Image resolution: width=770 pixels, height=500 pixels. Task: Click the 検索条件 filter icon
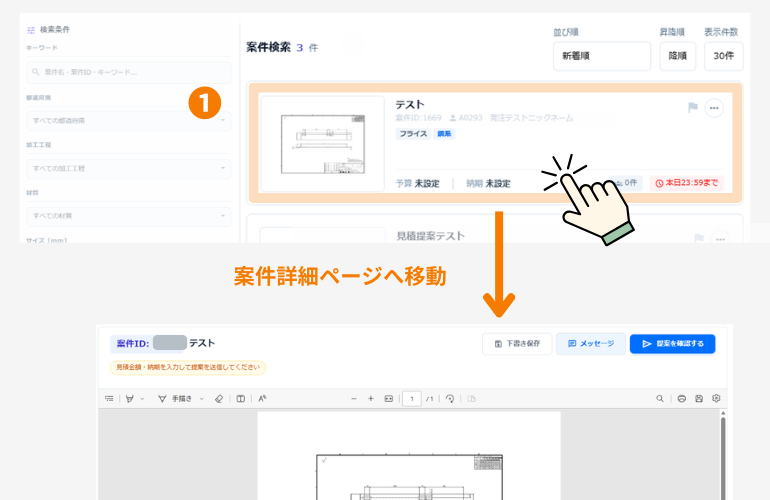coord(31,30)
